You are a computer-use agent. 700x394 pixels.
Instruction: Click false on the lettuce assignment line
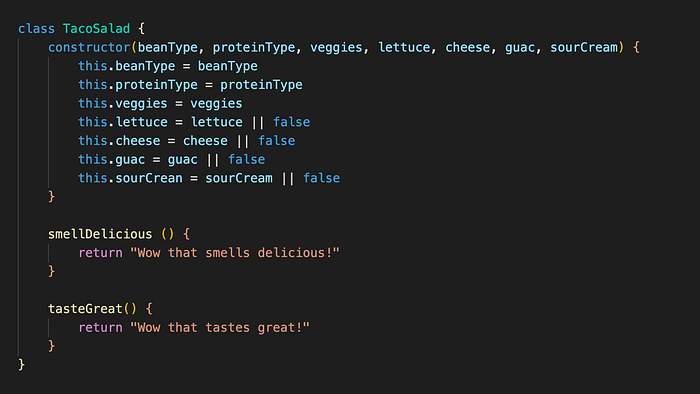coord(292,122)
